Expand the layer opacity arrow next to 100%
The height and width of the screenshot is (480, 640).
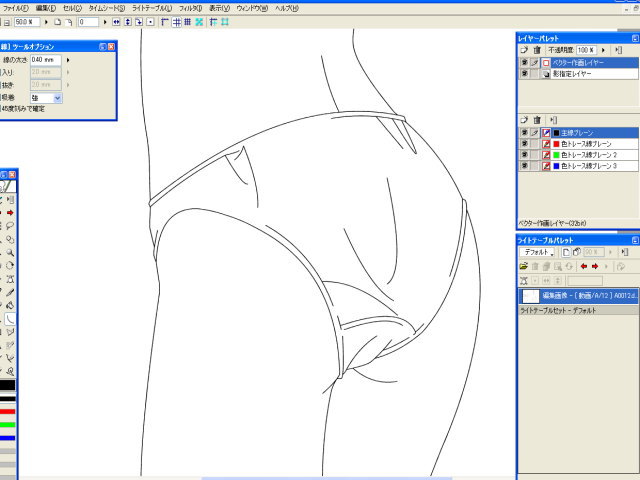point(602,49)
